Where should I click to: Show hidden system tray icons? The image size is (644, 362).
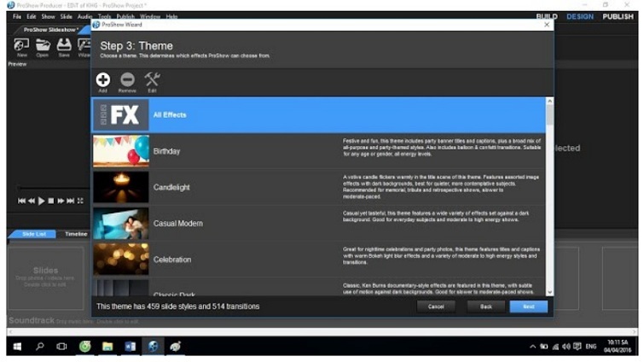(x=533, y=347)
